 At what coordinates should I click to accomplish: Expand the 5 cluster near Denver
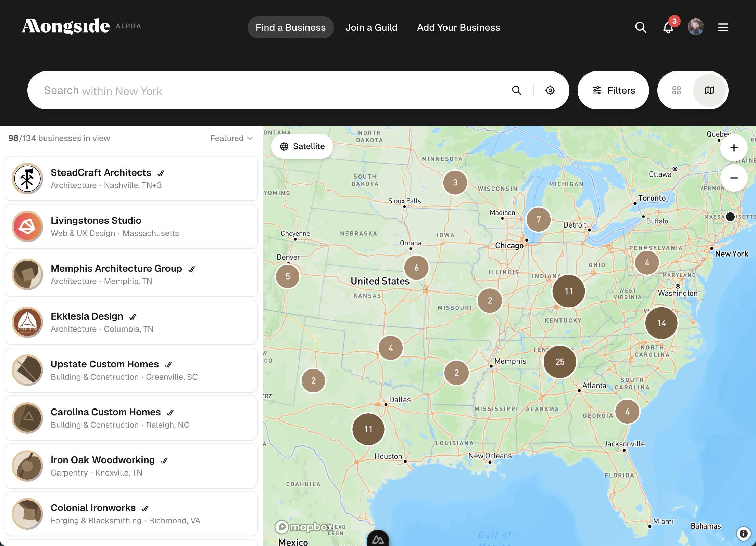288,276
